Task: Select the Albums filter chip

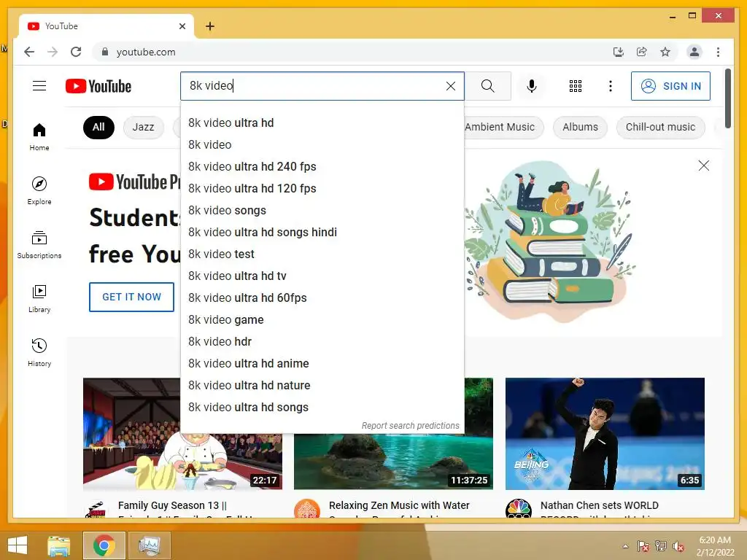Action: click(x=580, y=127)
